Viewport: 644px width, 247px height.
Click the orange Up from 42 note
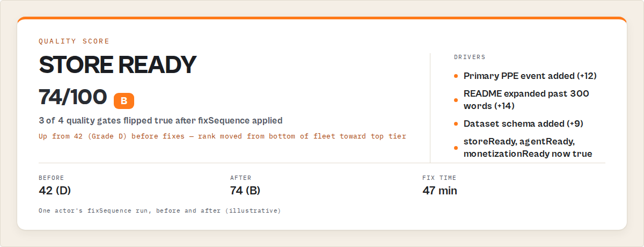(x=222, y=136)
